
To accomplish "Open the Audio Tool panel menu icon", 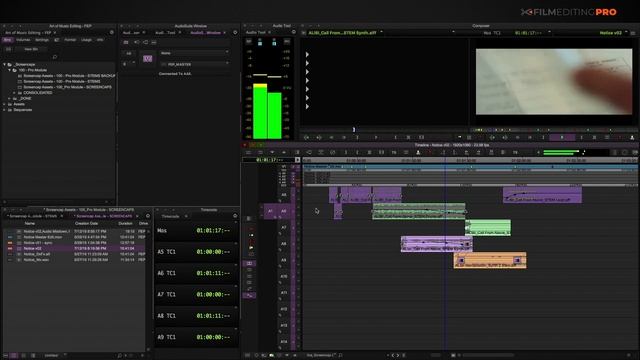I will [293, 32].
